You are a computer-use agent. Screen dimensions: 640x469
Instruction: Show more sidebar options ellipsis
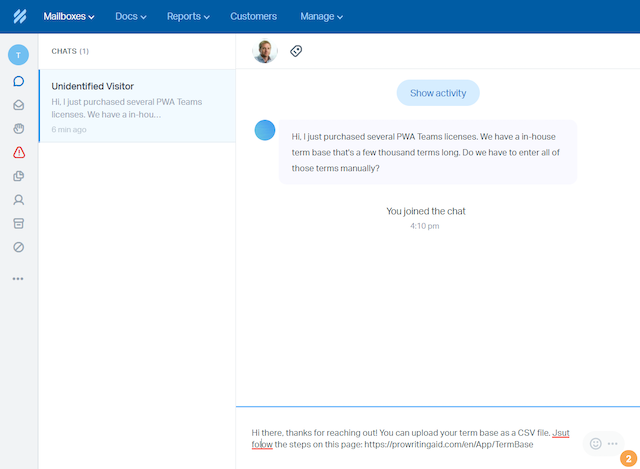(x=18, y=279)
